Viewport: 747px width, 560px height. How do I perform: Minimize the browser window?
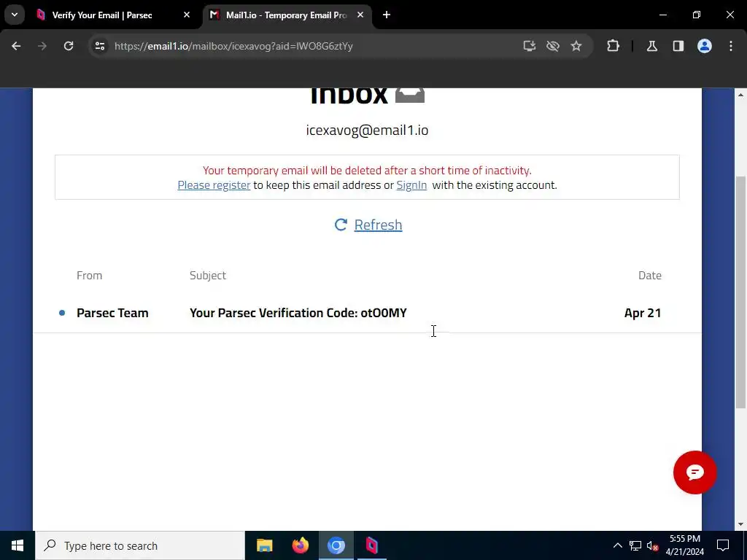click(x=663, y=15)
